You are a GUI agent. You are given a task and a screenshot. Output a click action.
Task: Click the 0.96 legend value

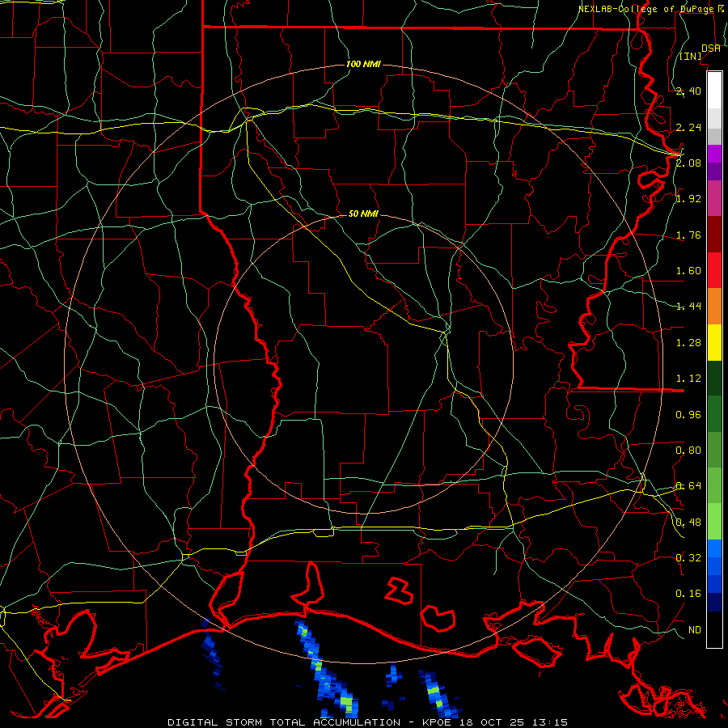tap(688, 415)
